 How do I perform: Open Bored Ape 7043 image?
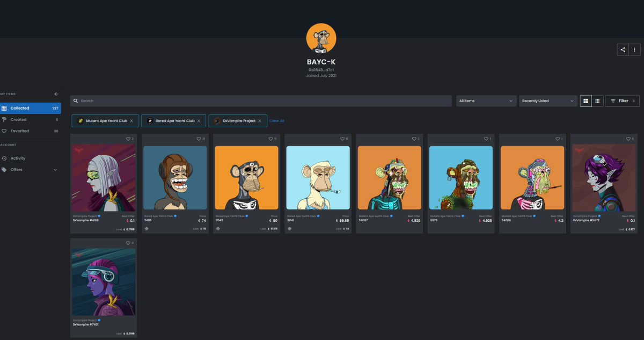[246, 178]
